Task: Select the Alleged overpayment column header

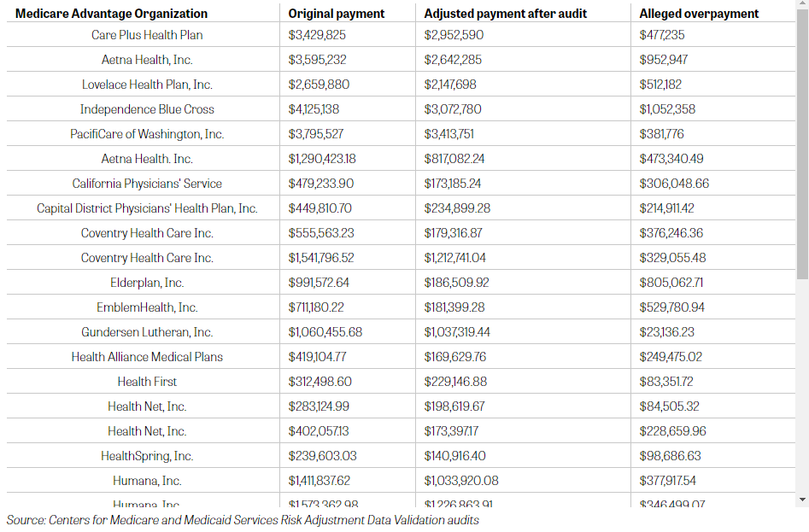Action: pos(699,14)
